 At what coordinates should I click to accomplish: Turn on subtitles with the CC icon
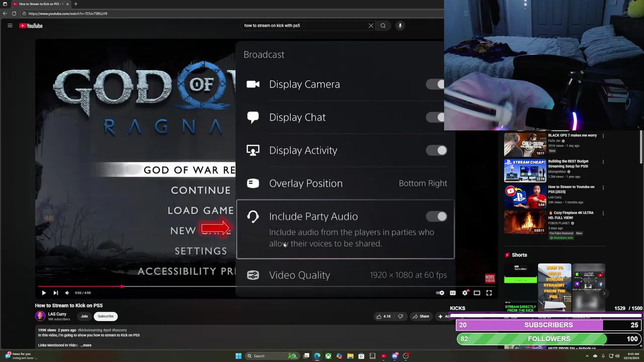click(453, 293)
